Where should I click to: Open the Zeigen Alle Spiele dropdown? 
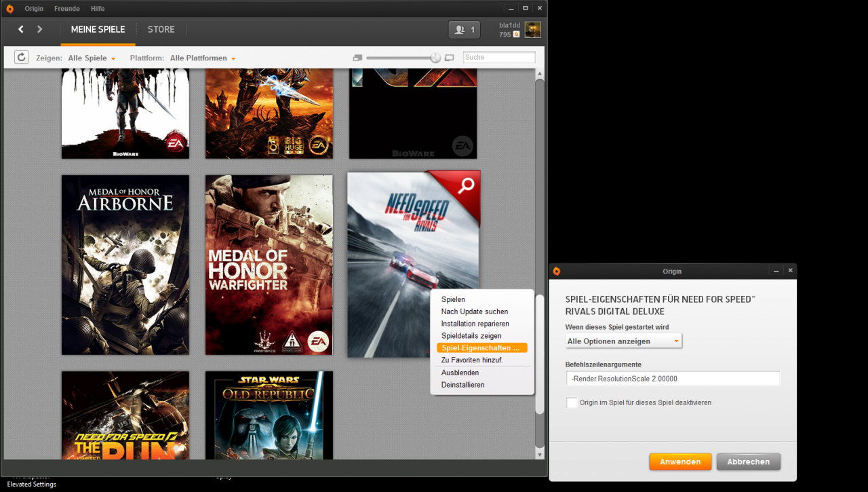[x=92, y=58]
